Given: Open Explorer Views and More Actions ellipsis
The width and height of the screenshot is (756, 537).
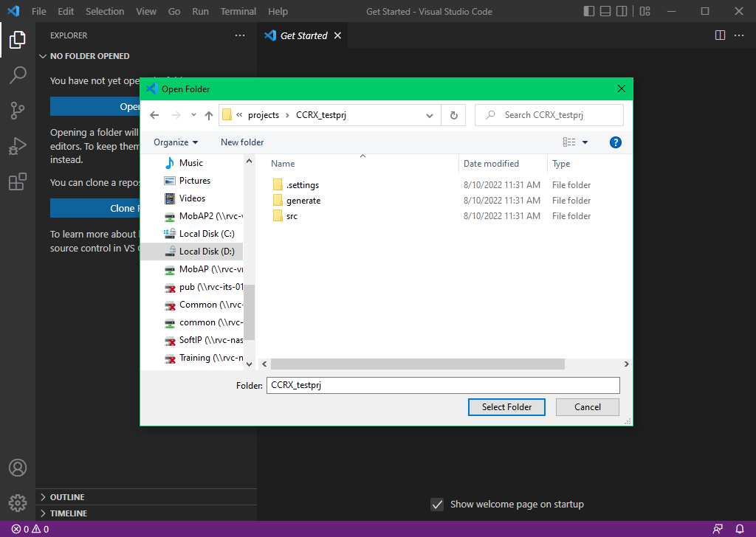Looking at the screenshot, I should tap(240, 35).
